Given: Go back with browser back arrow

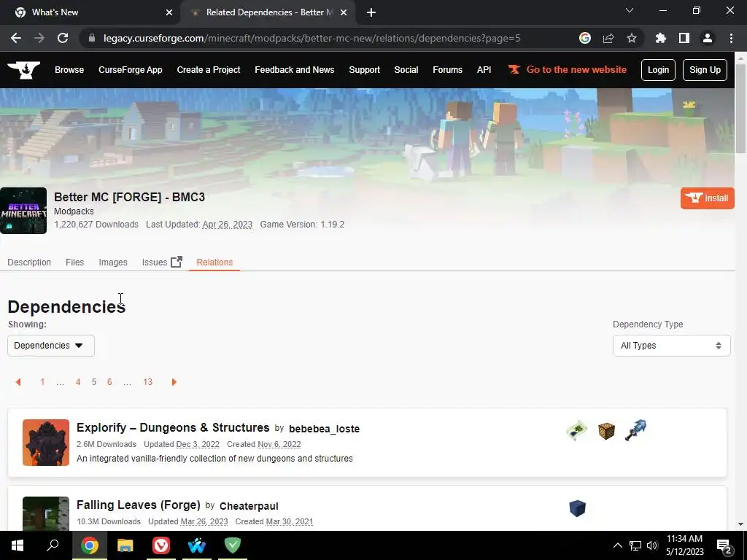Looking at the screenshot, I should [16, 38].
